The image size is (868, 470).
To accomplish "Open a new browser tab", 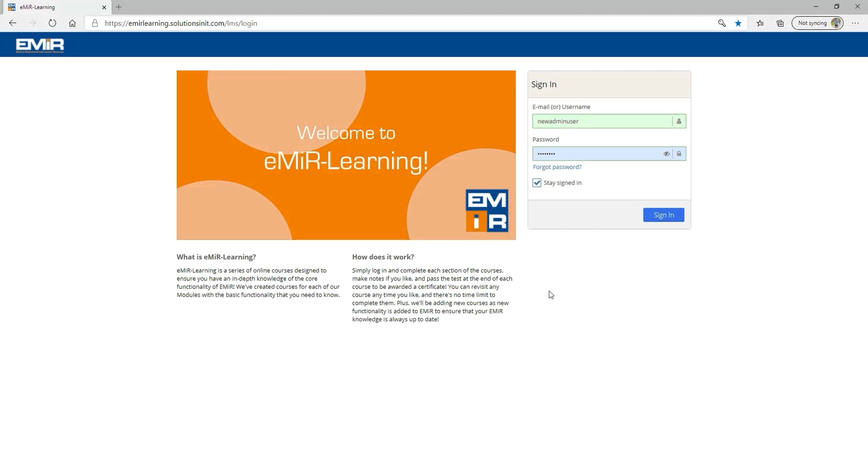I will coord(119,7).
